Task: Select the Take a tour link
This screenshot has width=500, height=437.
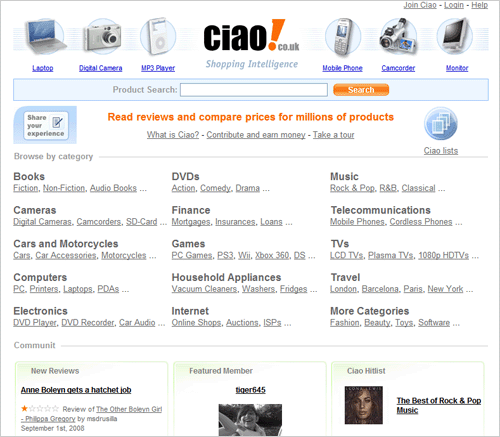Action: [x=333, y=135]
